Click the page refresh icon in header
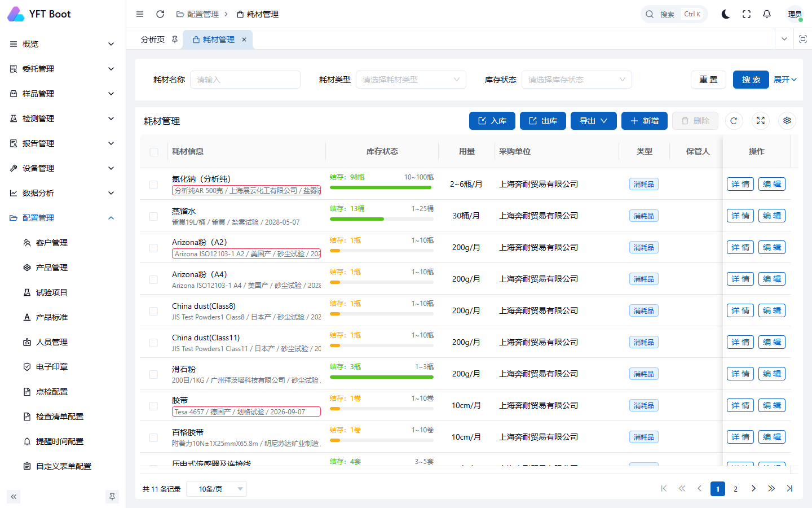Image resolution: width=812 pixels, height=508 pixels. click(160, 14)
